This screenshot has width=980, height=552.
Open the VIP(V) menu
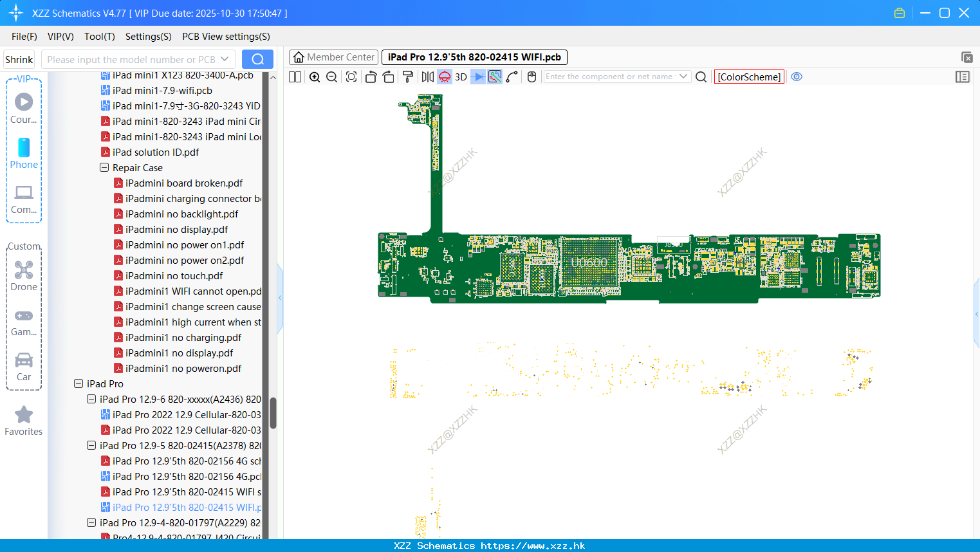60,37
